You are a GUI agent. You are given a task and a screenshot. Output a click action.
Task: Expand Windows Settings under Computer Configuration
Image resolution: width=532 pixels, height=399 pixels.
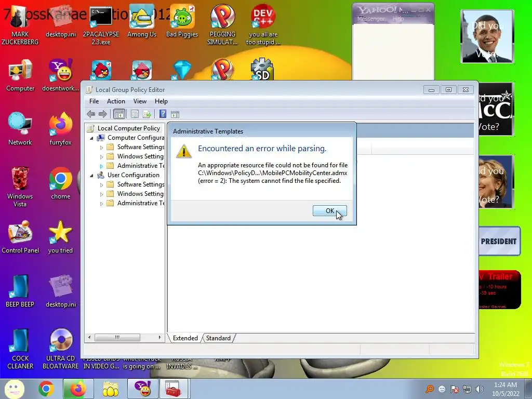point(101,157)
